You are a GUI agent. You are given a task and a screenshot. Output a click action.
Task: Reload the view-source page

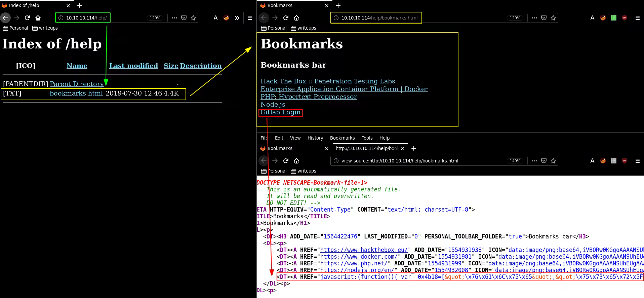pos(286,161)
